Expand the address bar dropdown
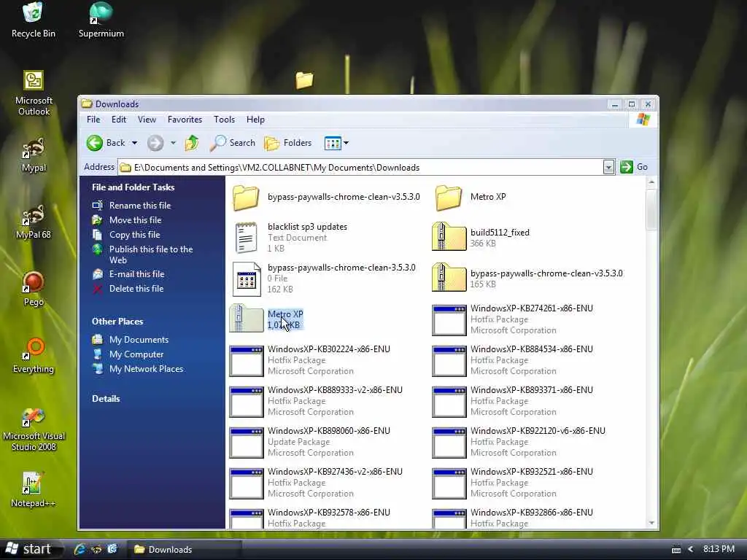This screenshot has width=747, height=560. [608, 167]
